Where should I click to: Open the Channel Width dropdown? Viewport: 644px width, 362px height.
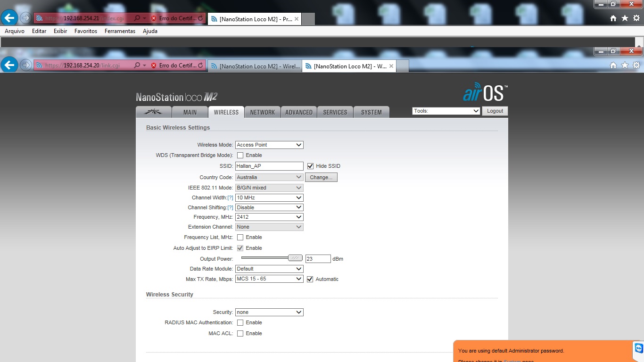pos(269,198)
